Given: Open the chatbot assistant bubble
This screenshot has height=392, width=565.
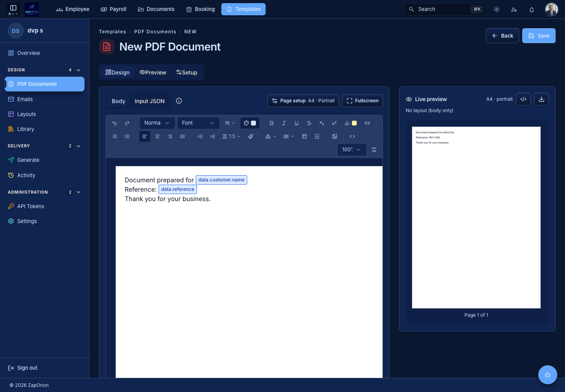Looking at the screenshot, I should (548, 375).
